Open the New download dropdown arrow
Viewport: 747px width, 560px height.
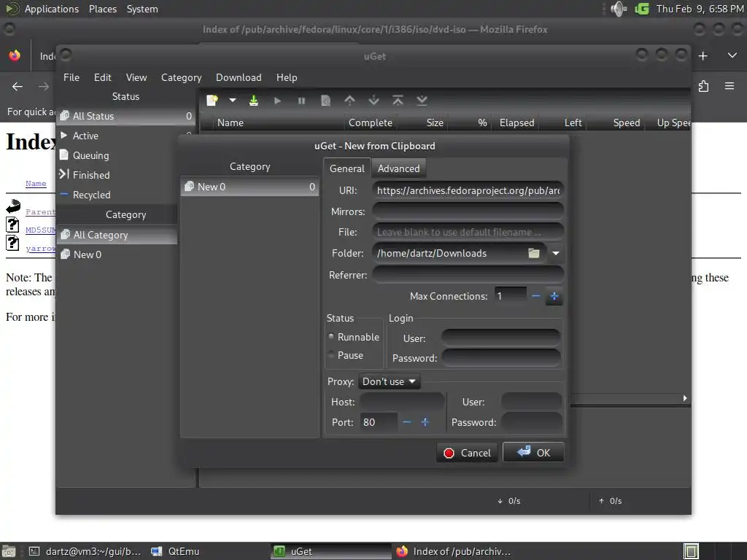pyautogui.click(x=233, y=101)
